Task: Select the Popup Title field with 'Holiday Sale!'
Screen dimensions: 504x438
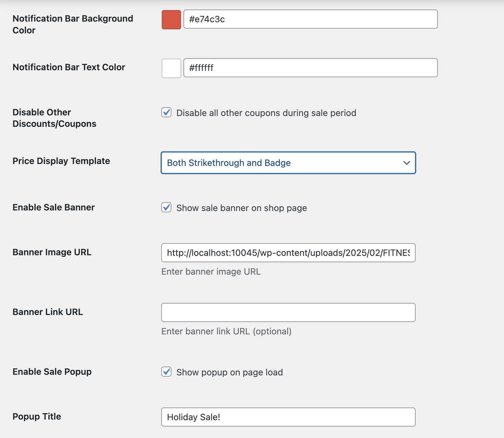Action: pos(288,417)
